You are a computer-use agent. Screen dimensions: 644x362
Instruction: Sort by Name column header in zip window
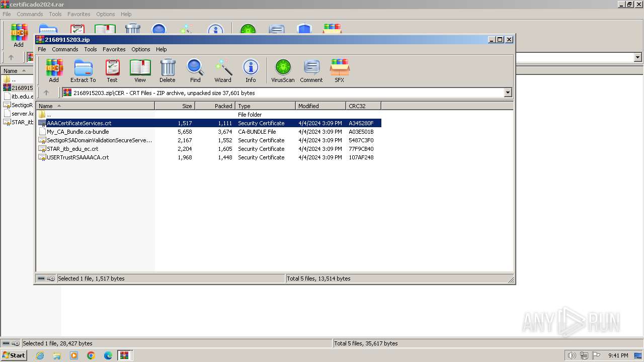95,106
